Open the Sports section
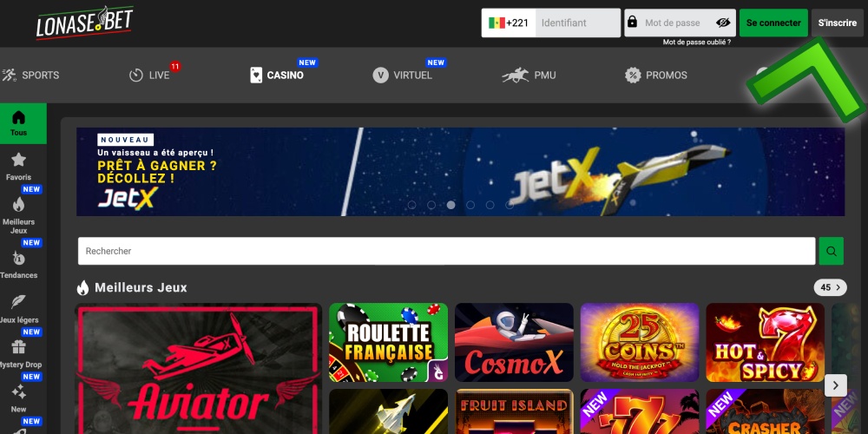Screen dimensions: 868x434 click(30, 75)
